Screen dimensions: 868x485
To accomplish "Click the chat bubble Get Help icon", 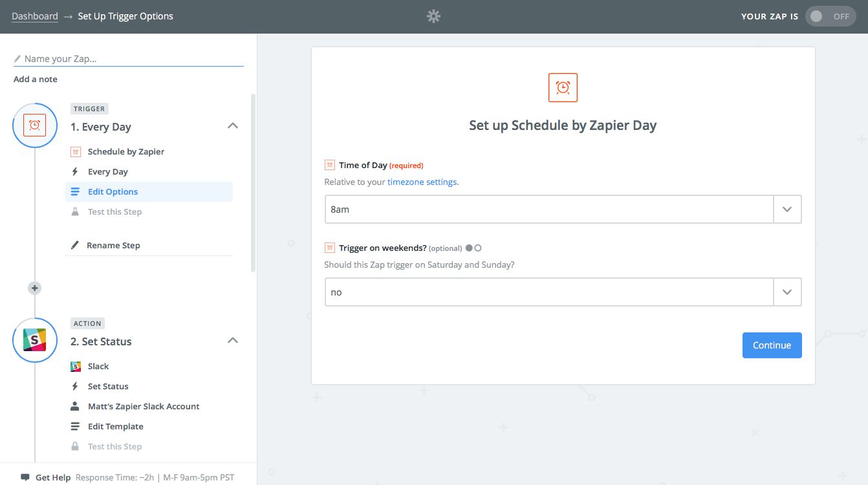I will pyautogui.click(x=25, y=477).
